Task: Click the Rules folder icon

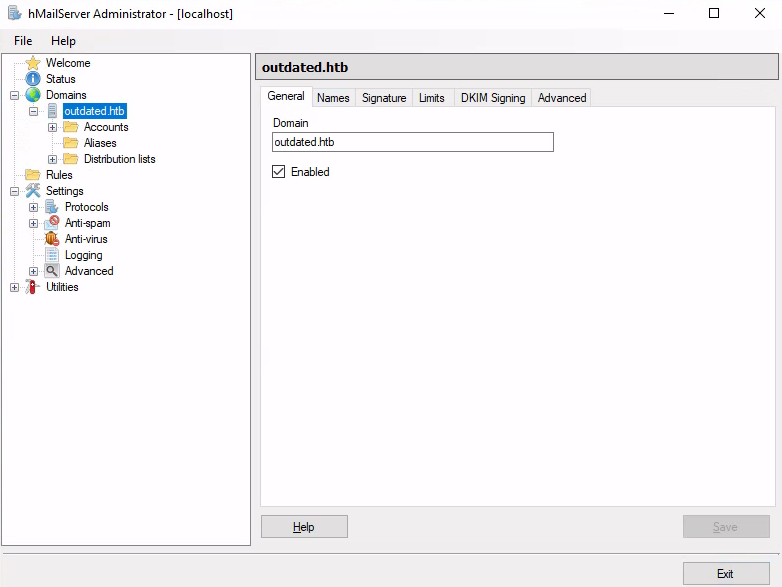Action: [x=33, y=175]
